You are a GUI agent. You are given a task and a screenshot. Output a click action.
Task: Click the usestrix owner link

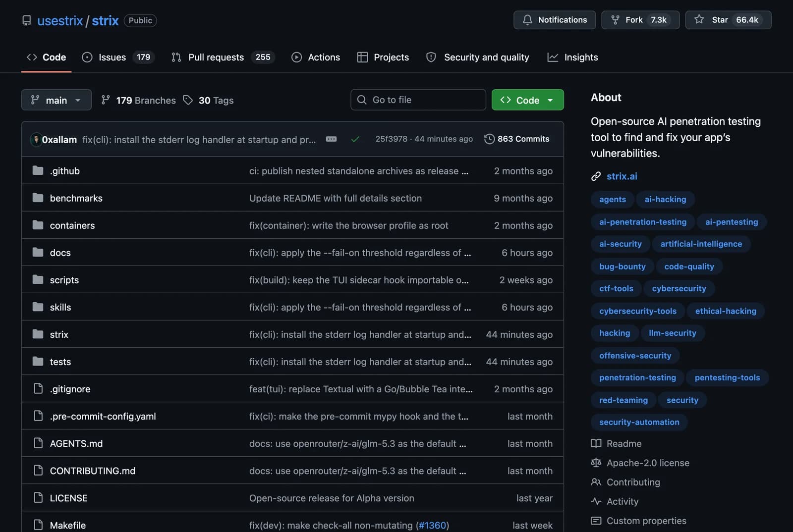(x=60, y=20)
